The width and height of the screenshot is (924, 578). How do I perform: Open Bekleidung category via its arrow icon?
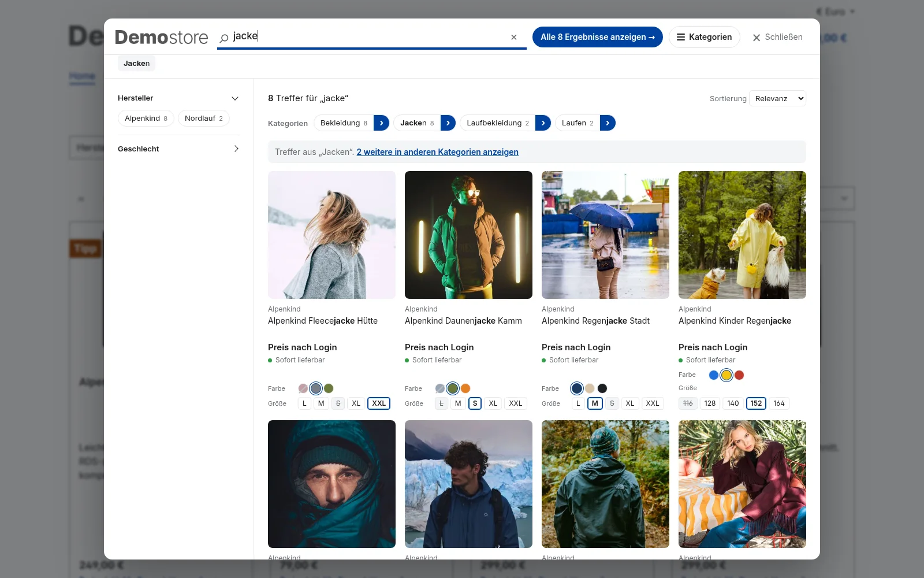pyautogui.click(x=381, y=123)
